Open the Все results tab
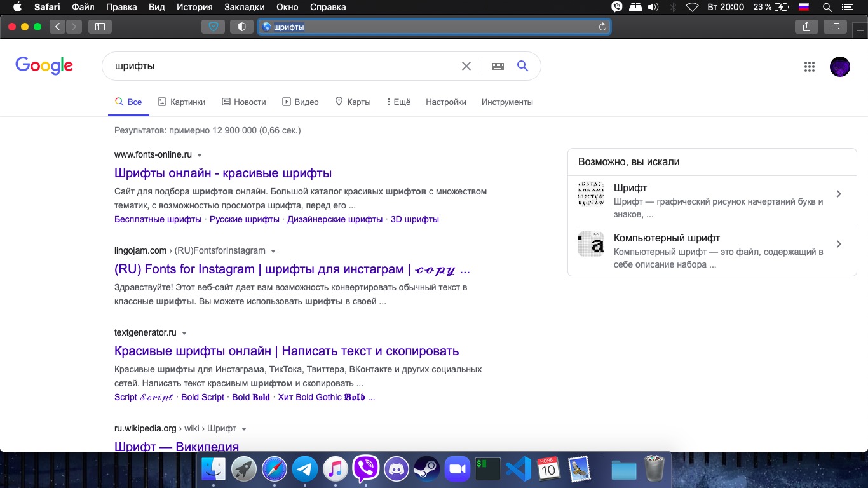 tap(128, 102)
